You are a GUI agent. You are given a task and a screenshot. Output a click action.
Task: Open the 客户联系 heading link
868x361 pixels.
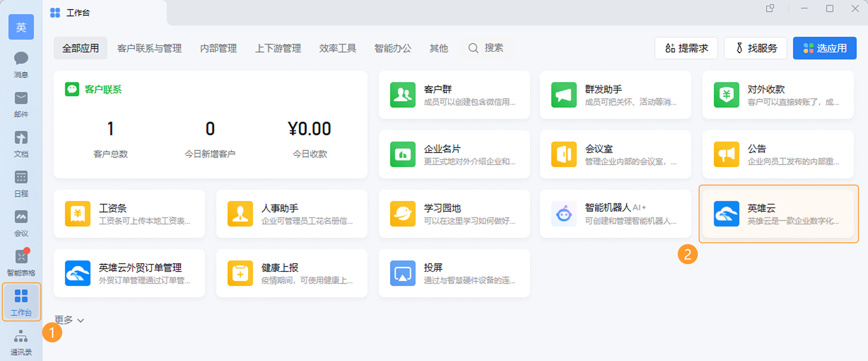[x=102, y=89]
